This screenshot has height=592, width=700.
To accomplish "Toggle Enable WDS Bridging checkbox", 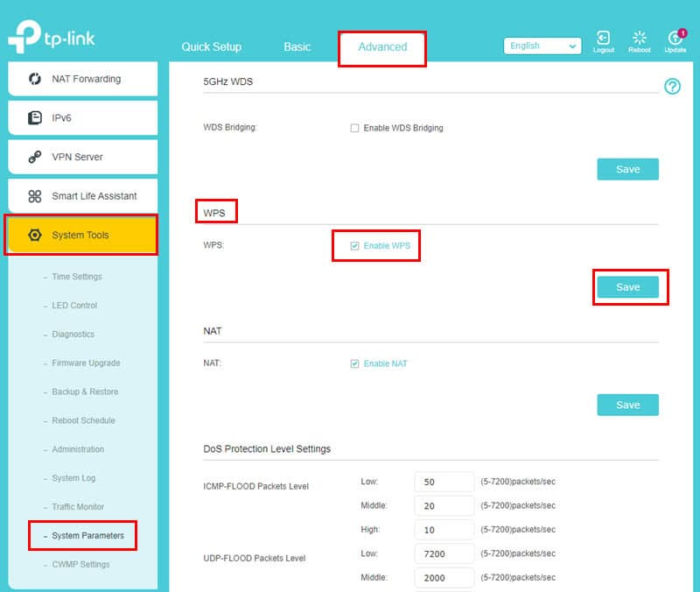I will pyautogui.click(x=354, y=128).
